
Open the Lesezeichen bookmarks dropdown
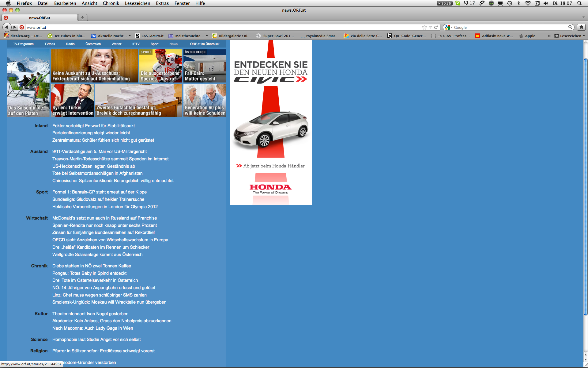pos(569,36)
